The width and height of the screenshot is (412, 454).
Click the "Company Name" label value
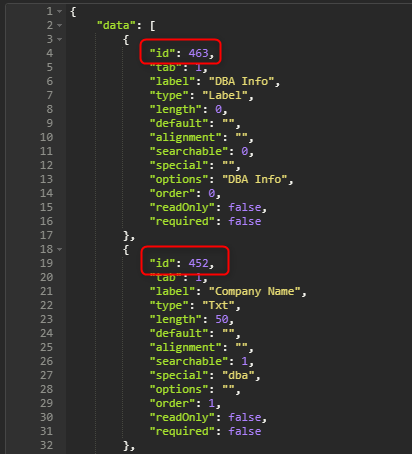point(255,291)
